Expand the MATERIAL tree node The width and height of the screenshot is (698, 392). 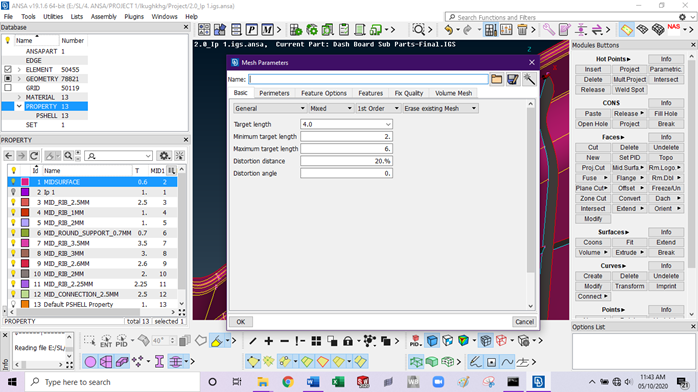coord(19,97)
